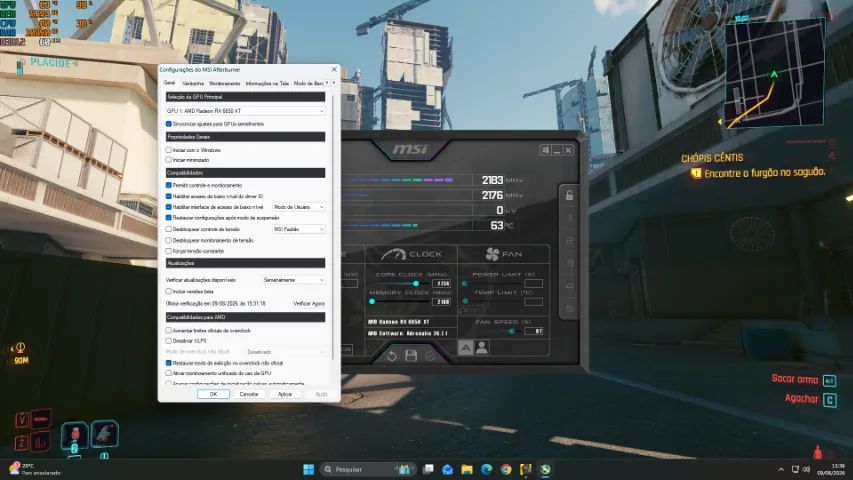Viewport: 853px width, 480px height.
Task: Open Task View on the taskbar
Action: [x=428, y=469]
